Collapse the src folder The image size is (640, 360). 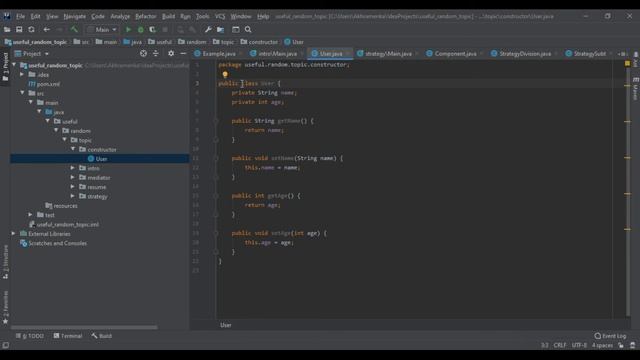22,93
